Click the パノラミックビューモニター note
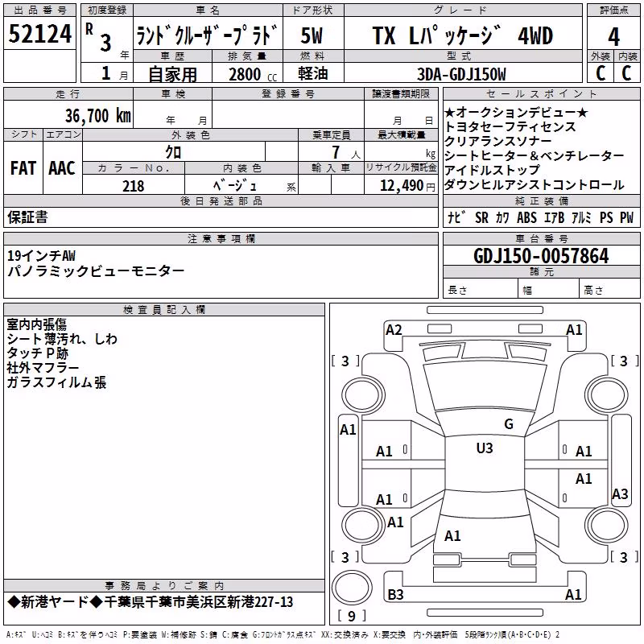 (96, 270)
